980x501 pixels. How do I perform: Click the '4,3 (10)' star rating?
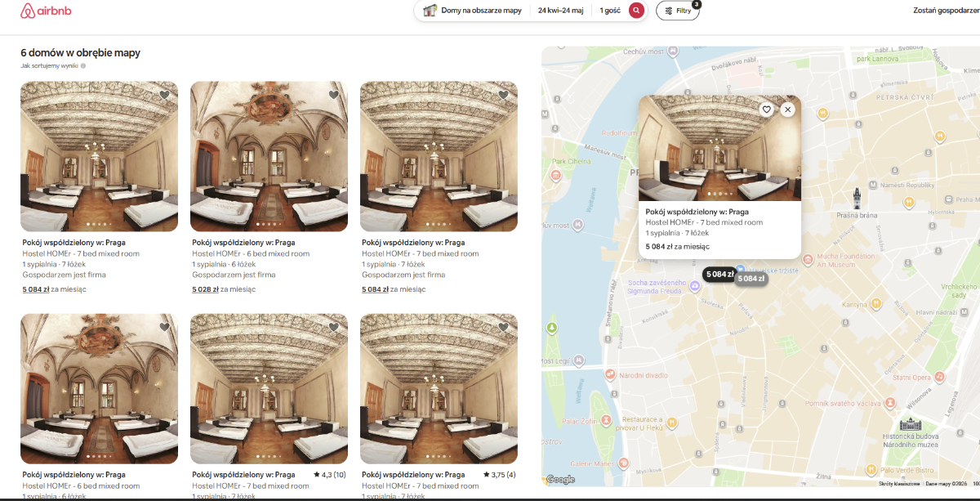point(329,474)
